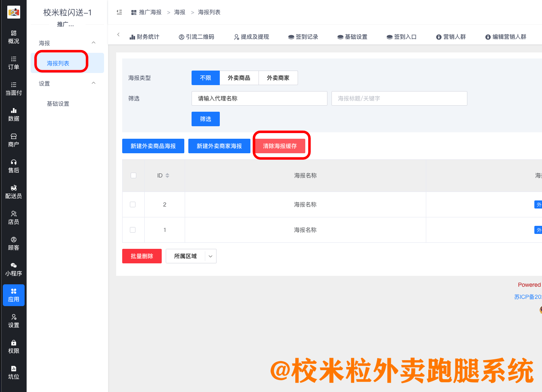Collapse the 设置 menu group chevron
The width and height of the screenshot is (542, 392).
point(94,83)
